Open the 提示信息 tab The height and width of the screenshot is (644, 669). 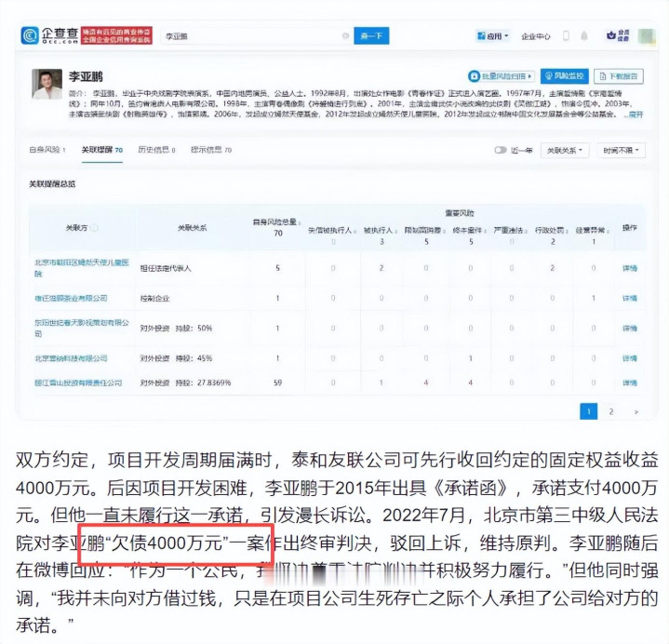point(211,150)
